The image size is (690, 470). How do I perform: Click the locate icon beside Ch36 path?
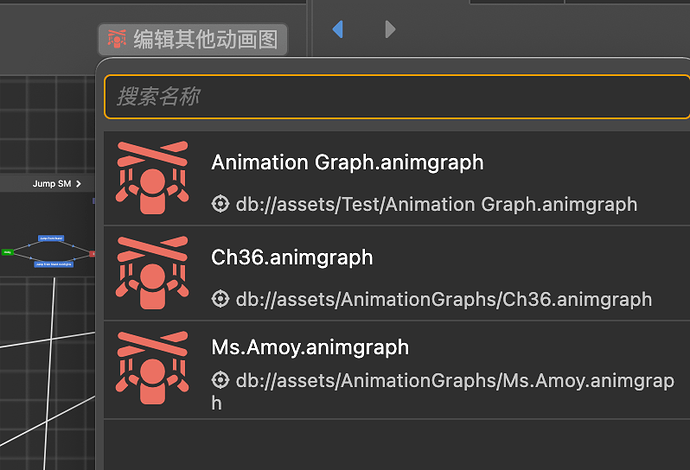tap(221, 299)
